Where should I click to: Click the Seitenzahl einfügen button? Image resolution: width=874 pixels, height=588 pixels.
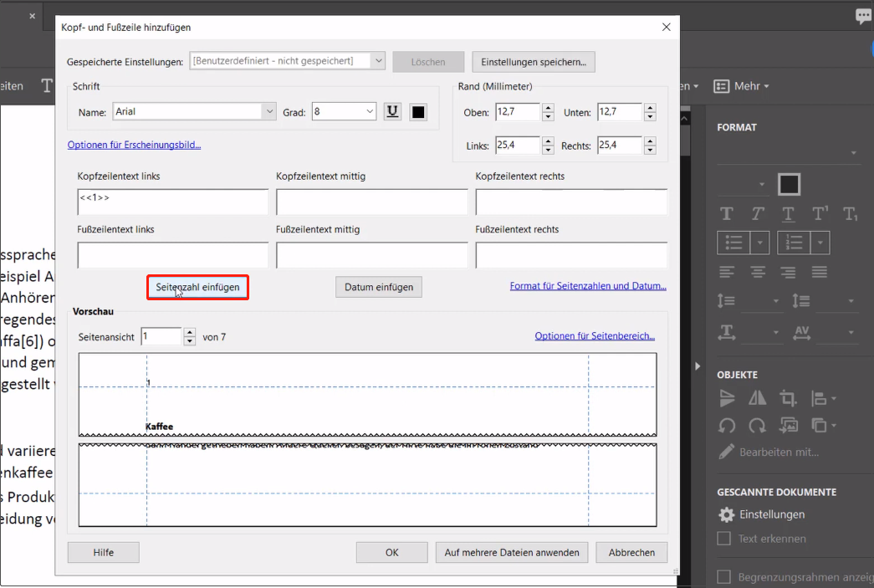tap(197, 286)
